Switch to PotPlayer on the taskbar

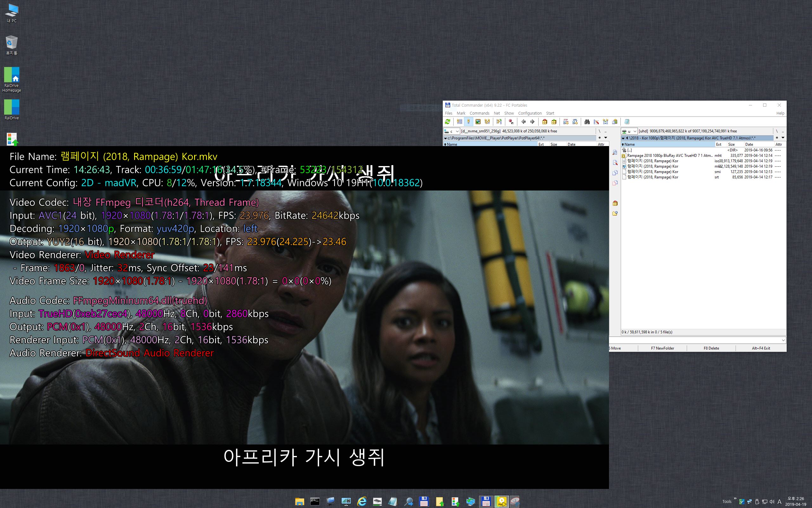(x=501, y=502)
